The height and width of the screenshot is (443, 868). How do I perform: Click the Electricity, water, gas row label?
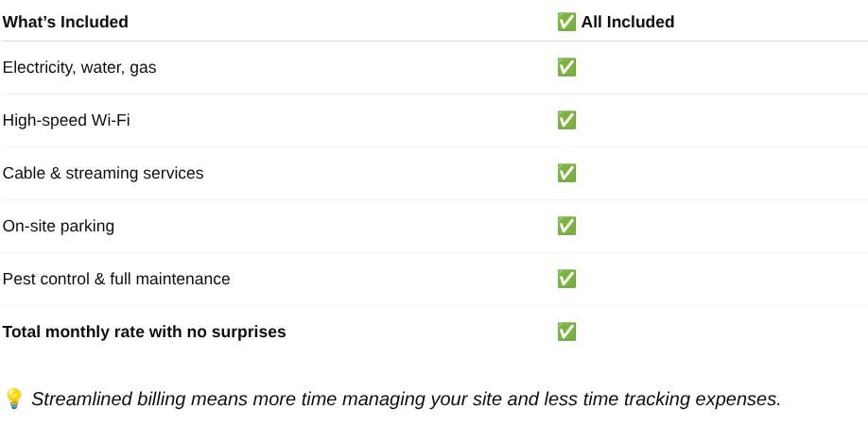[79, 67]
